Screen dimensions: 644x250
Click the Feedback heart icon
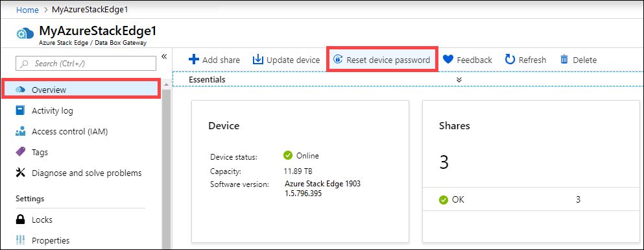[448, 60]
